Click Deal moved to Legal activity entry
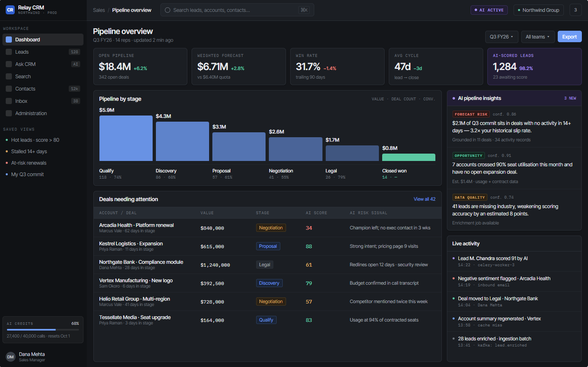588x367 pixels. [x=514, y=301]
